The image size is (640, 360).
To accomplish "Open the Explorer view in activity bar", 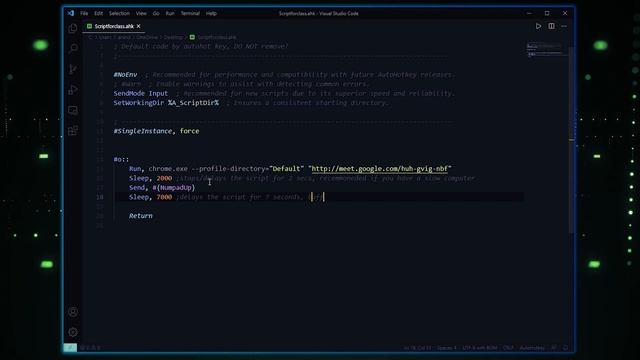I will pyautogui.click(x=73, y=28).
